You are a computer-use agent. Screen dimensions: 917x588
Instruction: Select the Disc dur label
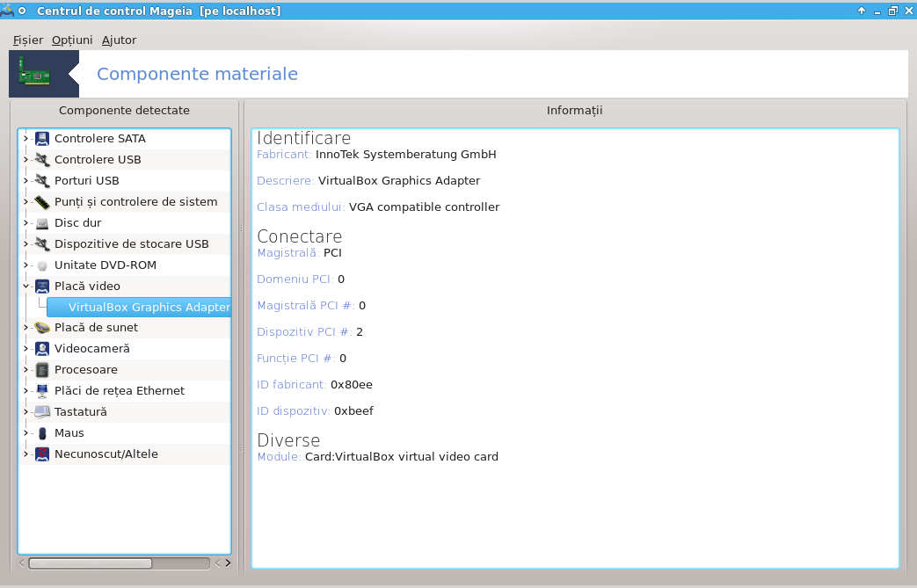click(x=77, y=222)
